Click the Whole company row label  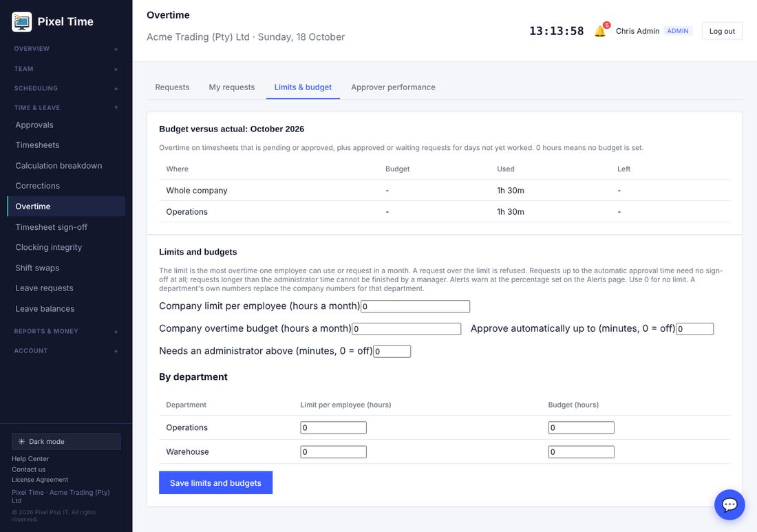[197, 191]
